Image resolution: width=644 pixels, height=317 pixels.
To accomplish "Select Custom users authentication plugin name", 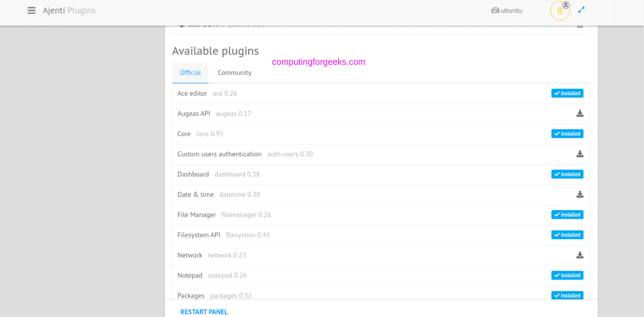I will click(219, 154).
